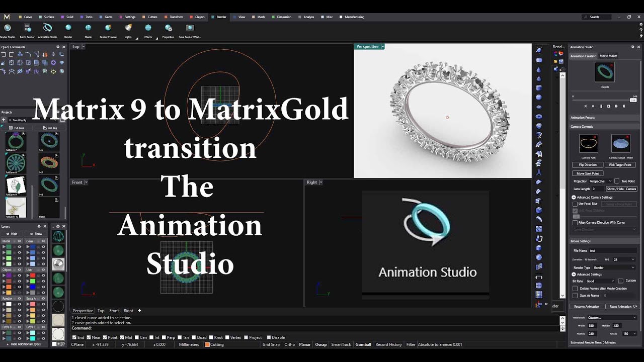Select the sphere solid tool in vertical toolbar
The image size is (644, 362).
539,98
